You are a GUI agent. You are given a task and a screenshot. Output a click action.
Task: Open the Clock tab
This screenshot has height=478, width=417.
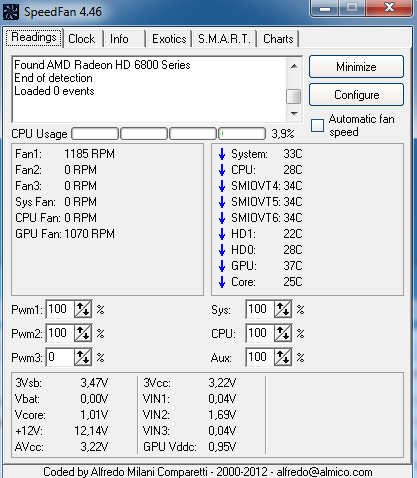(82, 39)
